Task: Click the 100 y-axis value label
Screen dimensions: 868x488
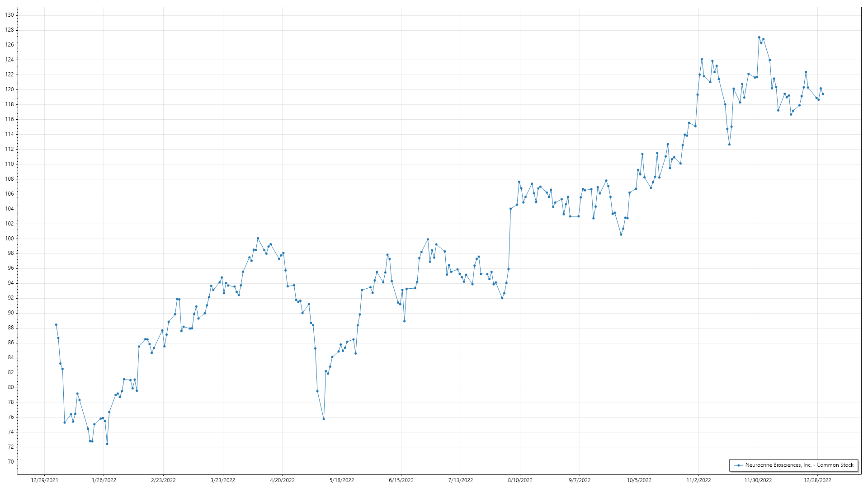Action: [9, 239]
